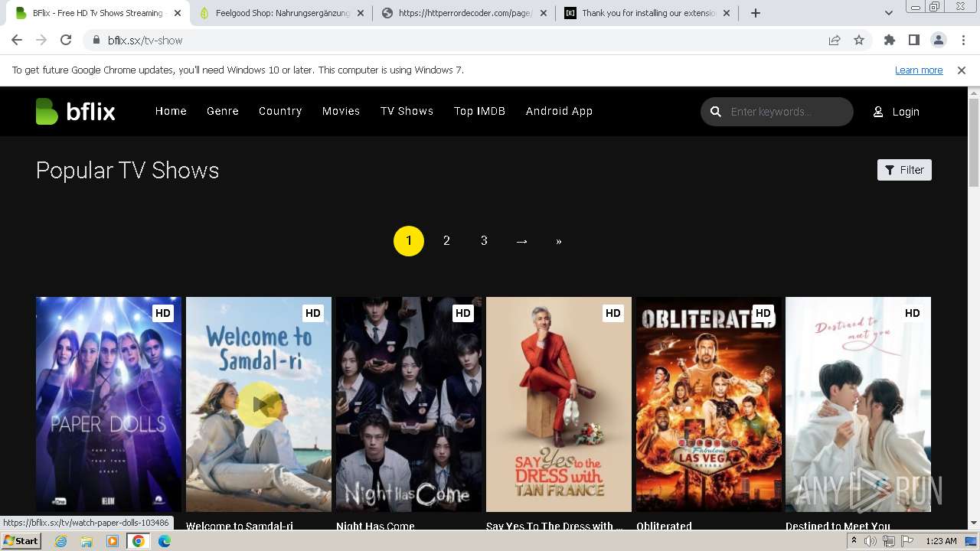Viewport: 980px width, 551px height.
Task: Click the Welcome to Samdal-ri title
Action: (x=240, y=526)
